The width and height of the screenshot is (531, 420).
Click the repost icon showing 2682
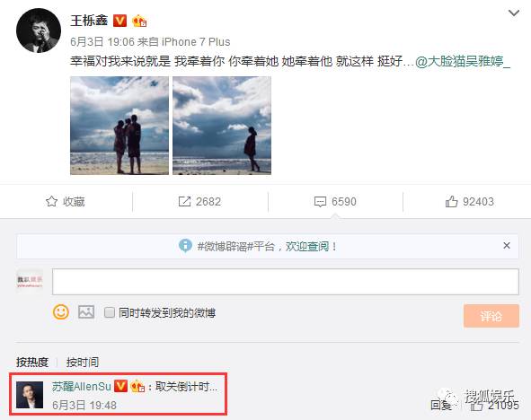pyautogui.click(x=184, y=202)
